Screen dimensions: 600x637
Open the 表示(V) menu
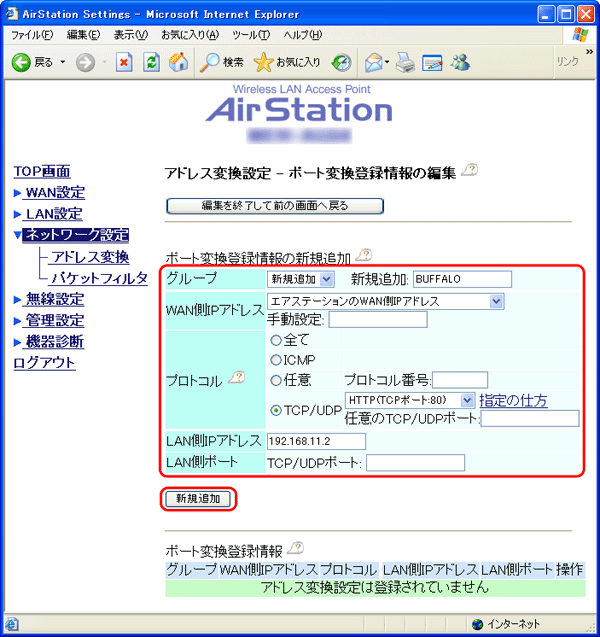coord(130,35)
